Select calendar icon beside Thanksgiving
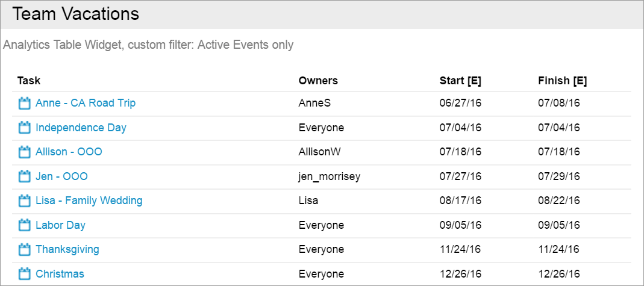This screenshot has height=286, width=644. click(25, 249)
